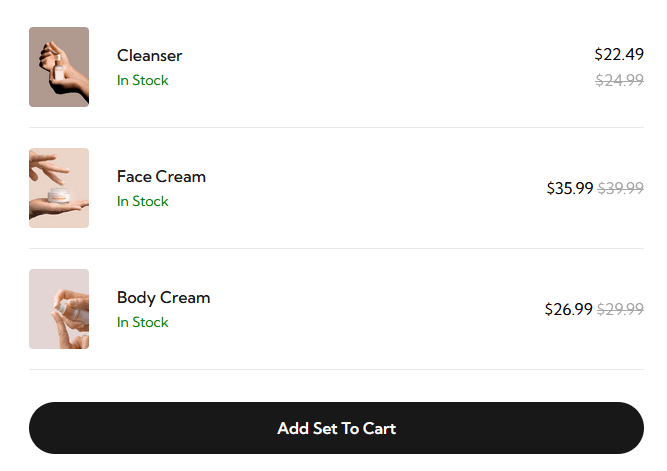Click the Cleanser original price $24.99
The image size is (667, 471).
pyautogui.click(x=619, y=80)
